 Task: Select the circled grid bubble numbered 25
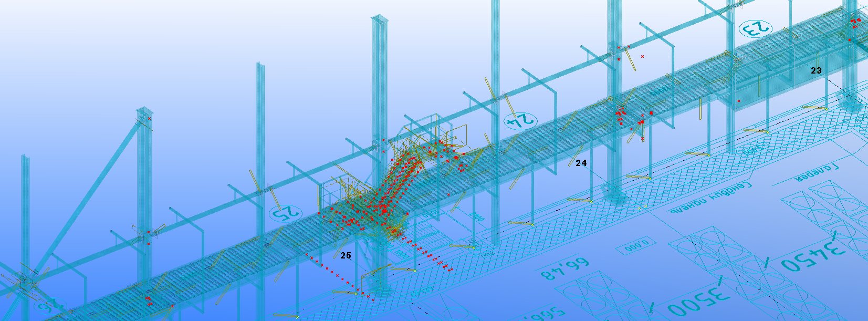tap(286, 213)
